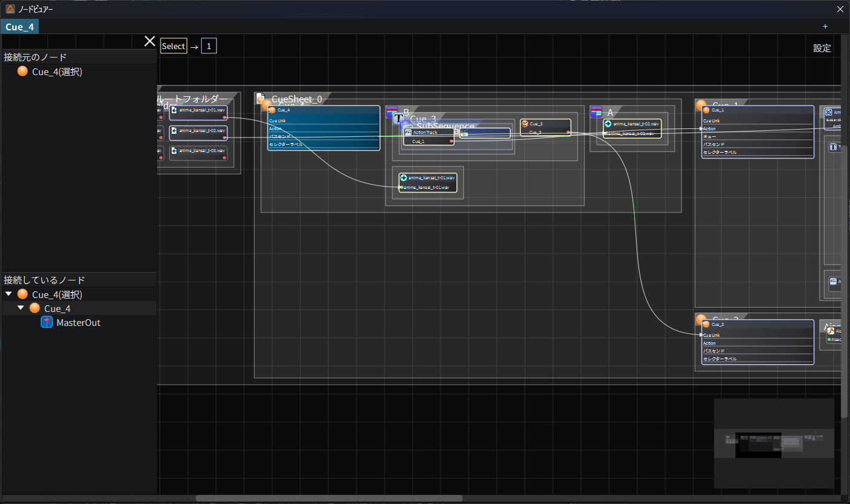Screen dimensions: 850x504
Task: Select the Cue_4 tab
Action: click(x=20, y=27)
